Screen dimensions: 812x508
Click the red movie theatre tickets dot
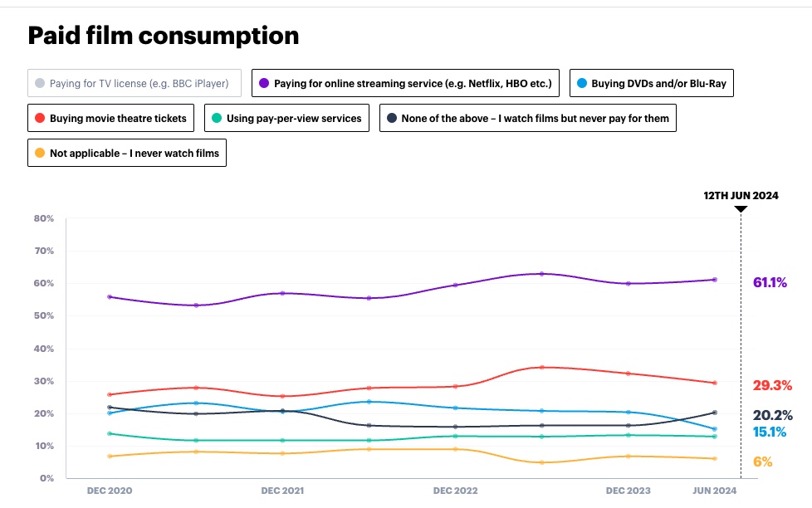click(39, 119)
